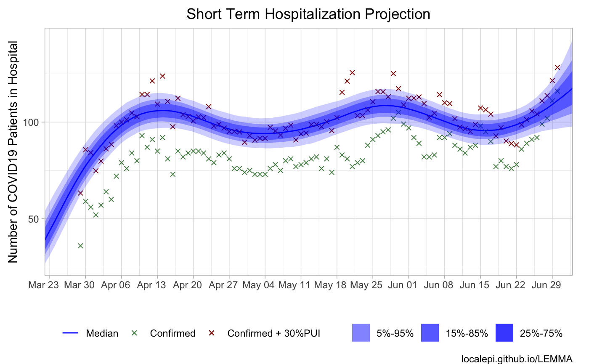Select the 25%-75% legend color swatch
Image resolution: width=589 pixels, height=364 pixels.
[504, 333]
